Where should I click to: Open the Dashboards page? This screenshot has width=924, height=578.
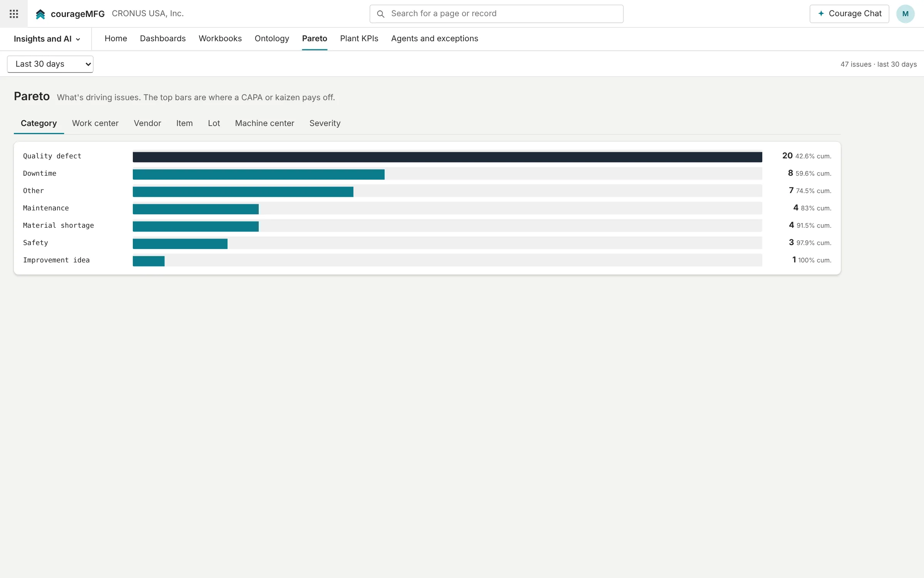pyautogui.click(x=163, y=39)
